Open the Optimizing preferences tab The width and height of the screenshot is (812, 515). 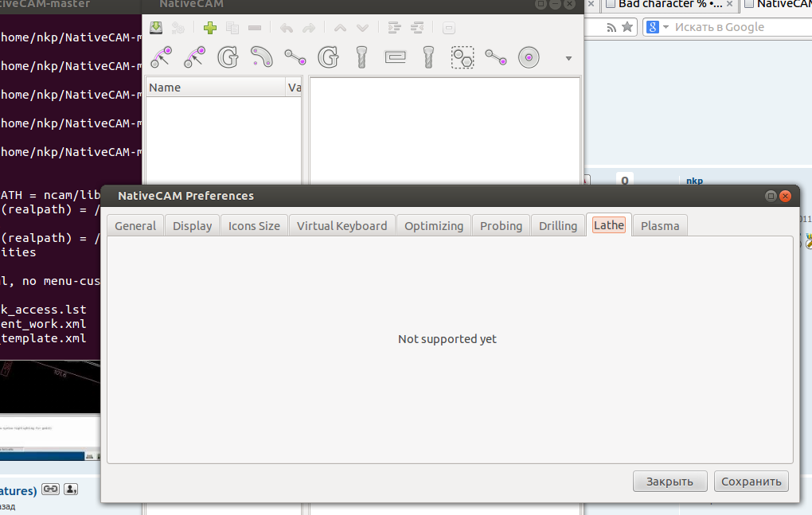click(x=433, y=226)
